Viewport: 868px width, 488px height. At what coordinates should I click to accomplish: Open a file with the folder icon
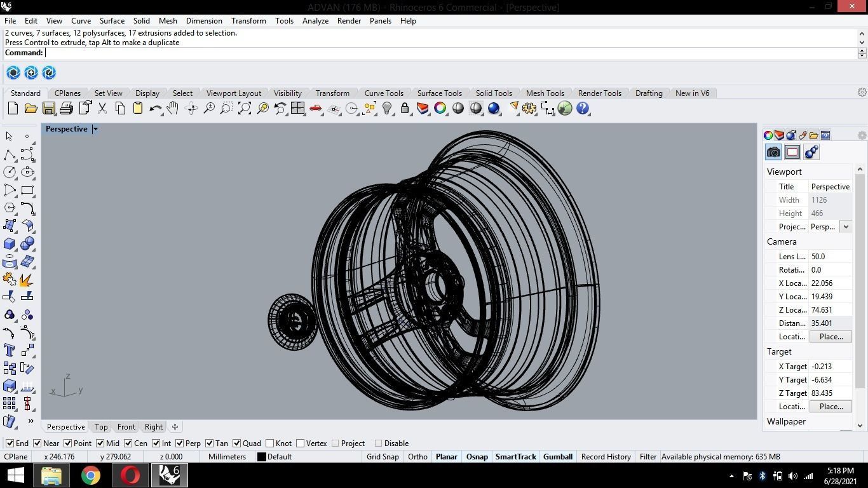[31, 109]
